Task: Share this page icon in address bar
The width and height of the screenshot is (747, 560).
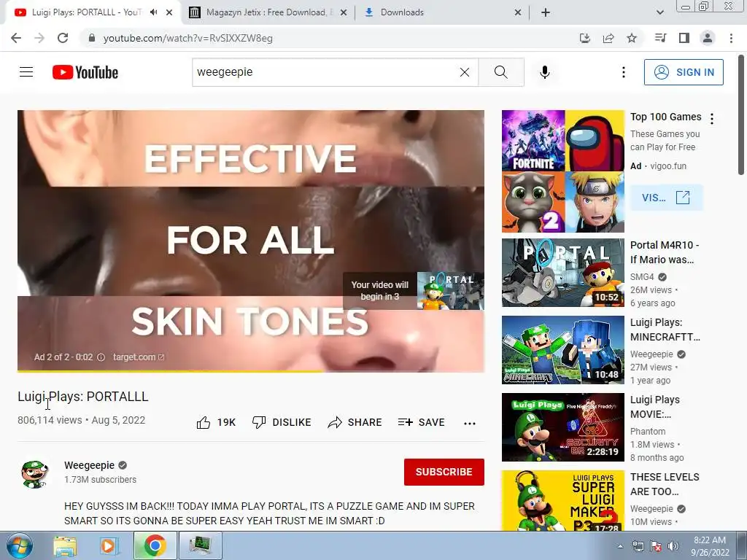Action: [608, 38]
